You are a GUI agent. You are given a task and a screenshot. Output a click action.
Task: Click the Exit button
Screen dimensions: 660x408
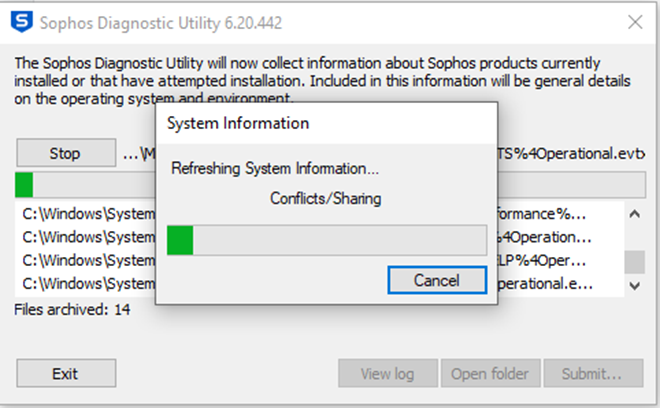click(x=65, y=374)
